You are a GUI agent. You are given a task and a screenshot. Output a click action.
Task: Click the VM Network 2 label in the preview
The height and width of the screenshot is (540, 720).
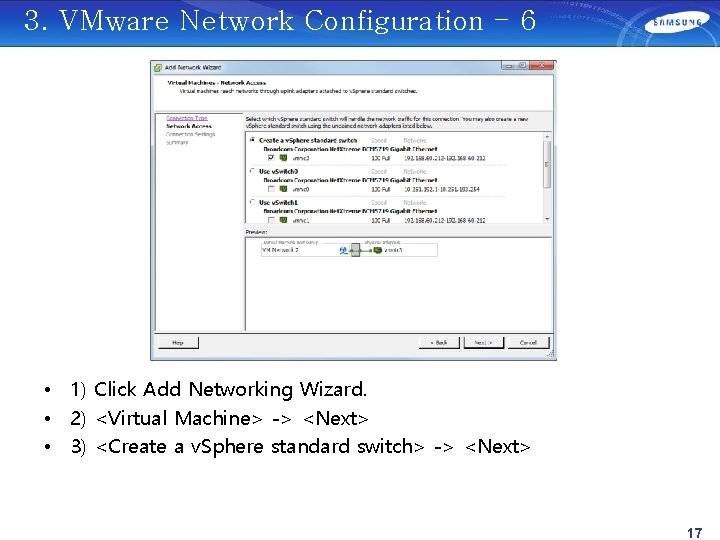coord(280,250)
